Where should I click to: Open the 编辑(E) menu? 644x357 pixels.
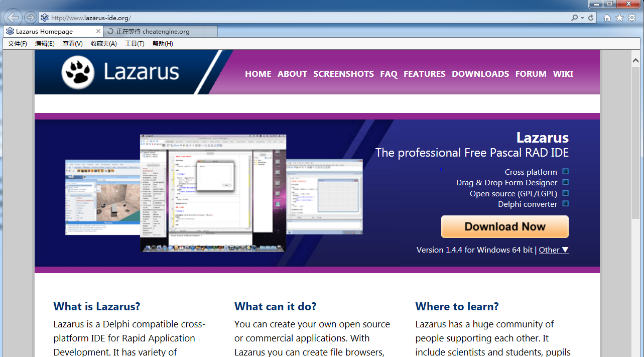[45, 44]
